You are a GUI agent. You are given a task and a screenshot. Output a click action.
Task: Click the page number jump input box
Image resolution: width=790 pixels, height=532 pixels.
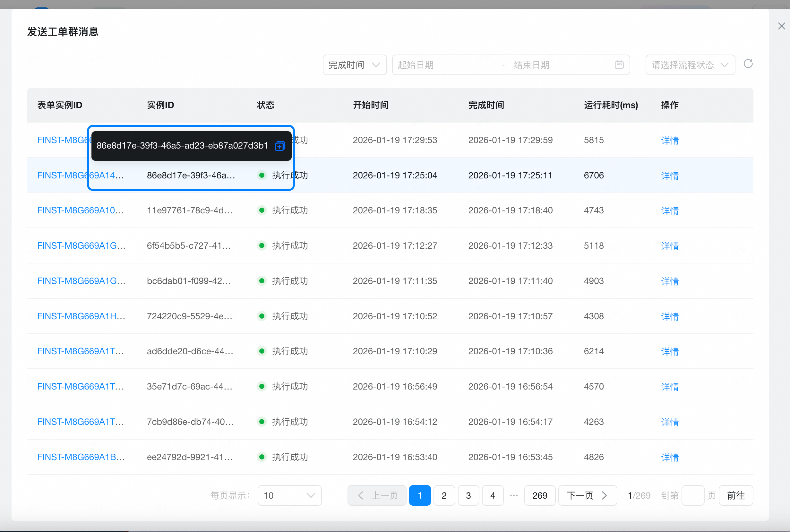[693, 495]
